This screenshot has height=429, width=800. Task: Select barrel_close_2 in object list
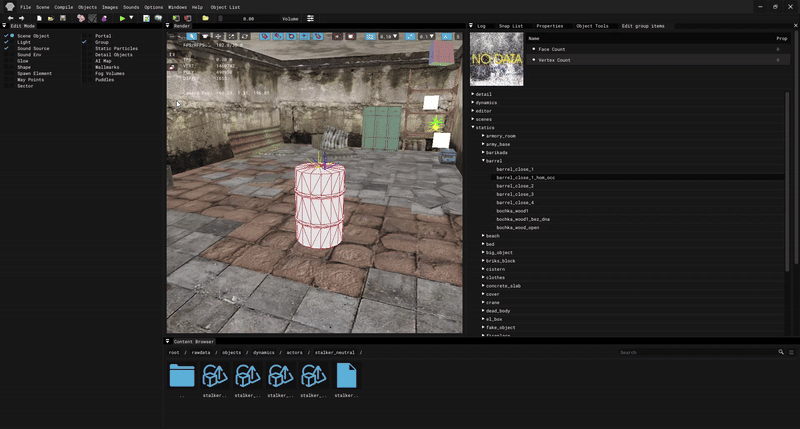(x=515, y=186)
